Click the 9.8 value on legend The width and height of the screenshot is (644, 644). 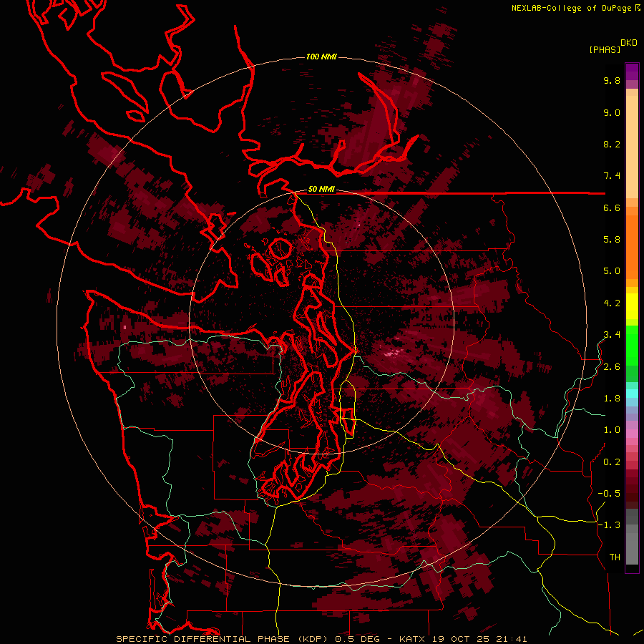pos(612,80)
